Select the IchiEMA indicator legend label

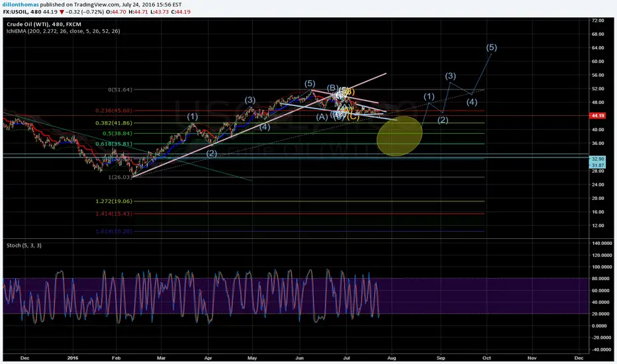pyautogui.click(x=63, y=31)
